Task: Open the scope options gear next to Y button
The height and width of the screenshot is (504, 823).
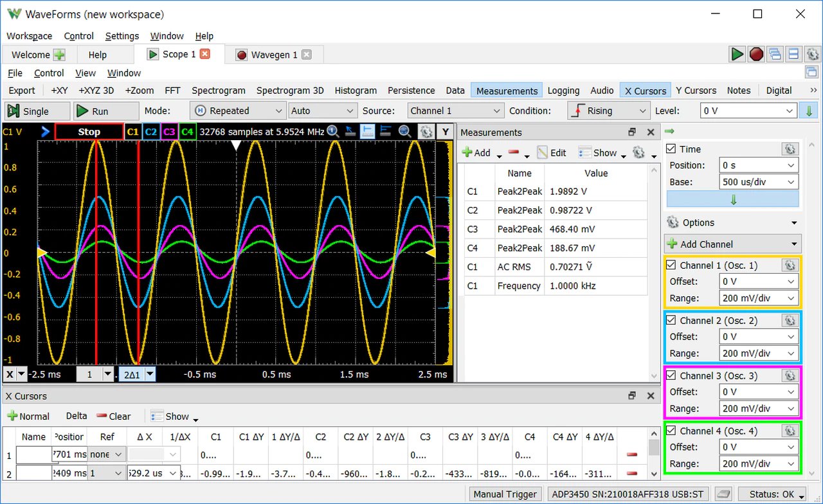Action: [x=426, y=132]
